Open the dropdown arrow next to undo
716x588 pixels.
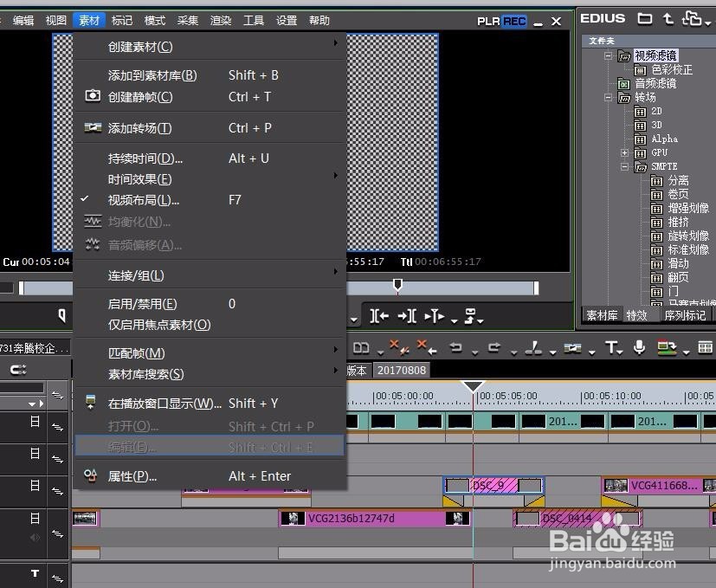coord(475,352)
